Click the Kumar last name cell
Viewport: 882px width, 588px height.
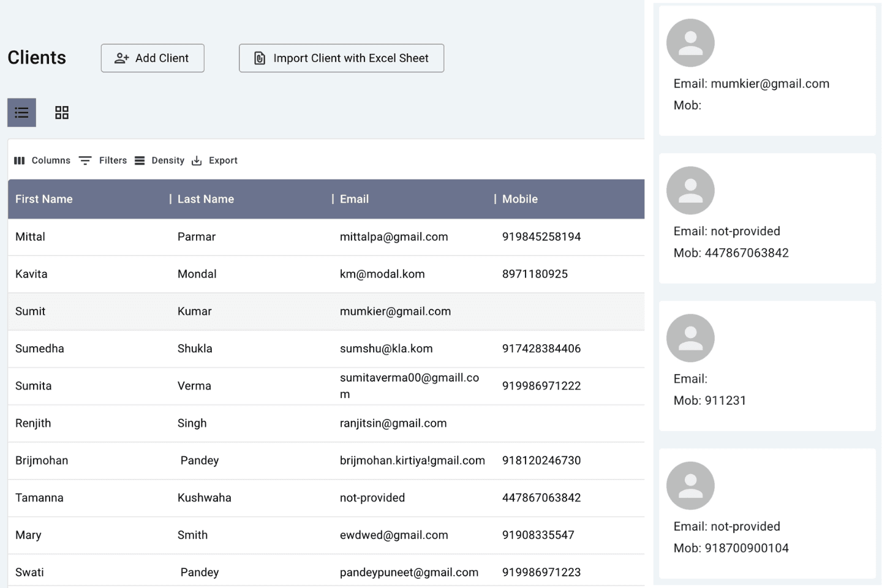[195, 312]
